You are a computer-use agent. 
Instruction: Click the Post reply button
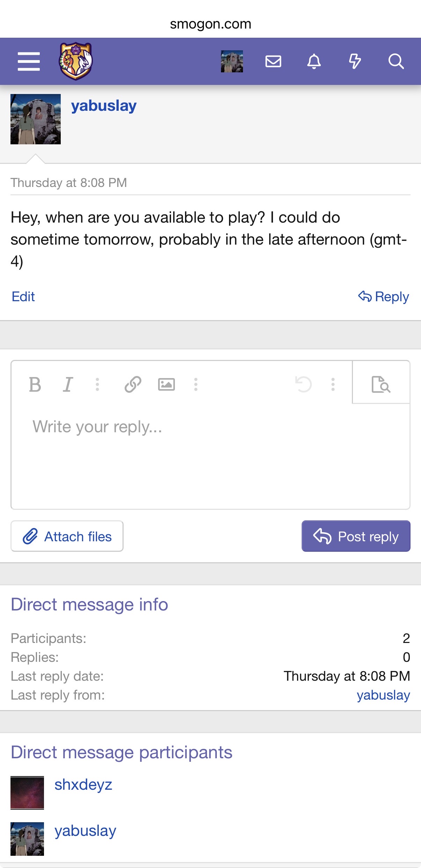click(356, 536)
